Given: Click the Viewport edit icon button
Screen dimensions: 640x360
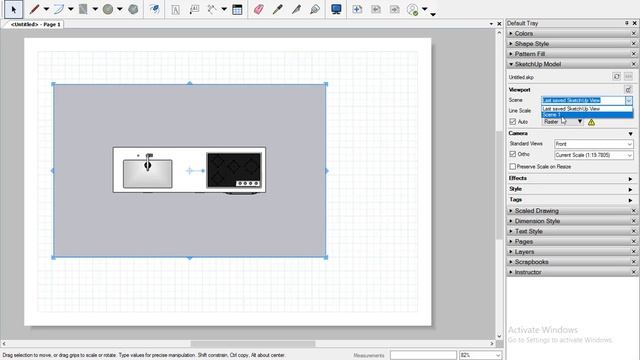Looking at the screenshot, I should coord(628,89).
